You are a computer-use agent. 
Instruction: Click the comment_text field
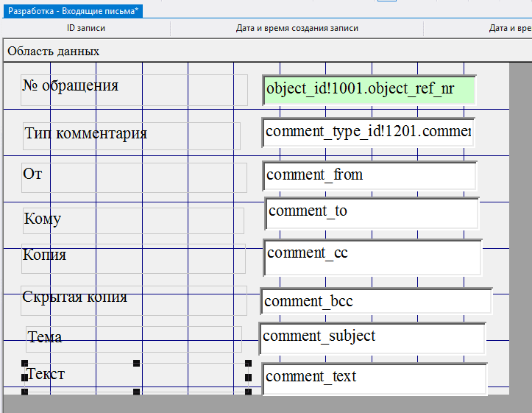(x=374, y=378)
